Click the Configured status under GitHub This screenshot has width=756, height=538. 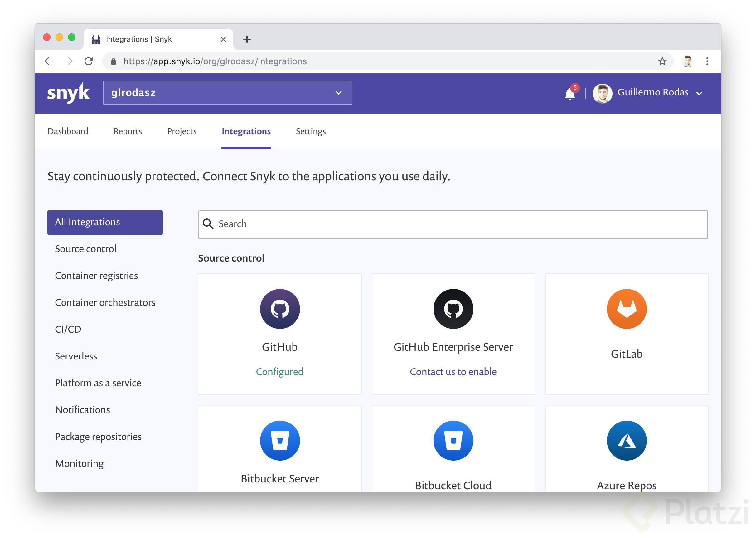pos(279,372)
